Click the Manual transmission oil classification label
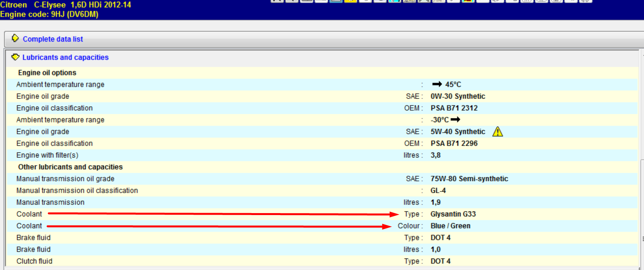 [77, 190]
